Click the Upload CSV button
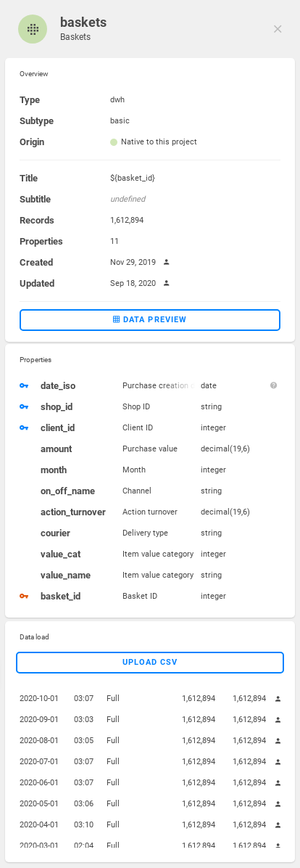Viewport: 300px width, 868px height. (150, 663)
